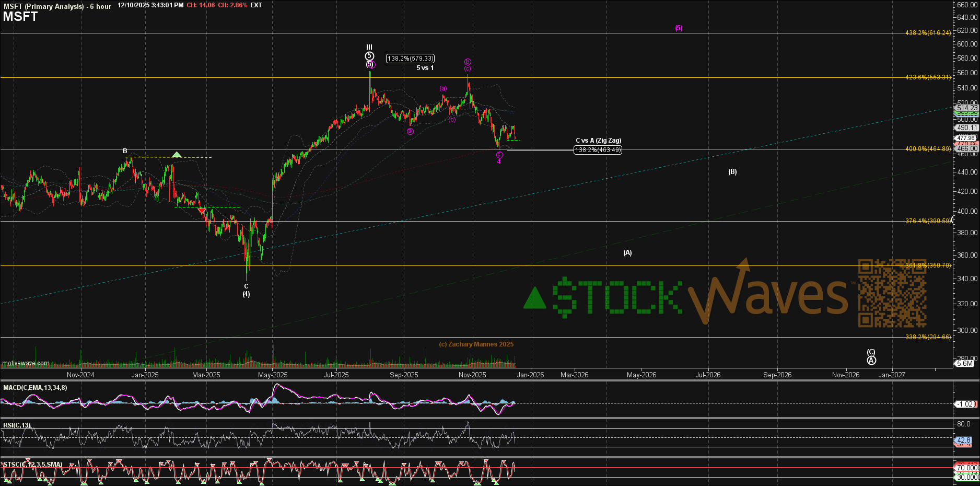This screenshot has height=486, width=980.
Task: Click the Zachary Mannes 2025 copyright text
Action: (x=476, y=344)
